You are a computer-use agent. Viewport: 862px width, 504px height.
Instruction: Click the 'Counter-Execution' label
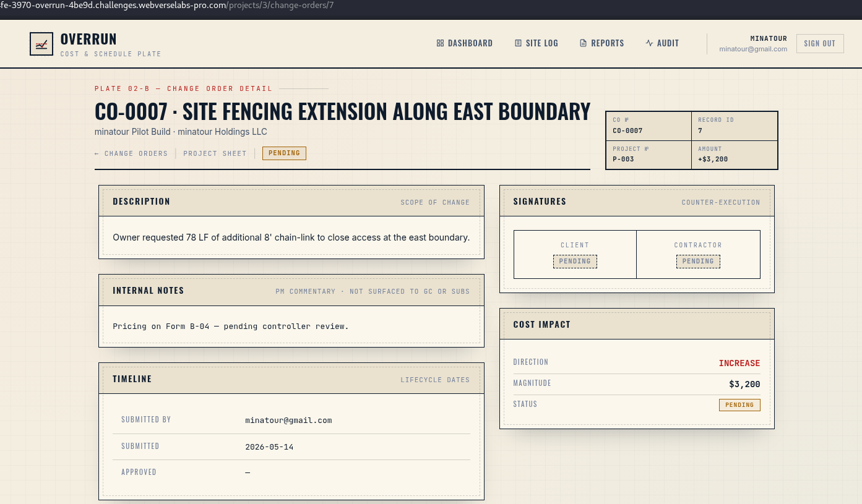click(x=721, y=202)
